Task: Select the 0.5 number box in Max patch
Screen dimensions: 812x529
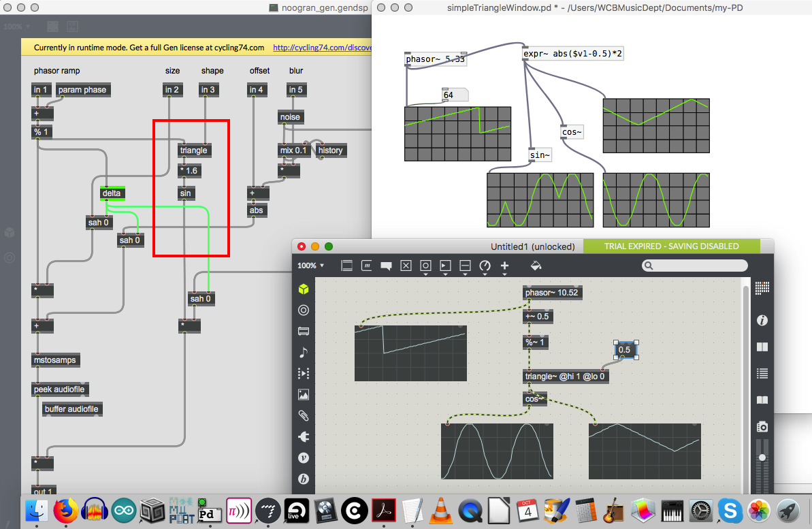Action: pos(625,350)
